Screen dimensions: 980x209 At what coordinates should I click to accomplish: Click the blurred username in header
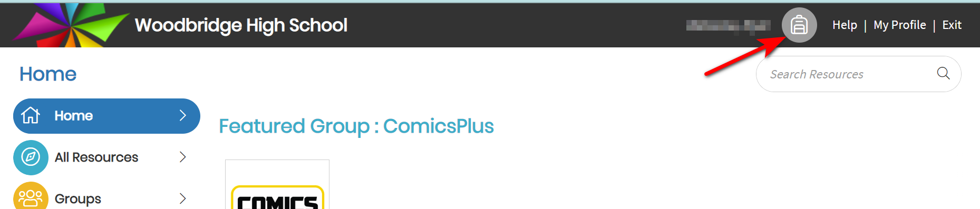(x=729, y=25)
